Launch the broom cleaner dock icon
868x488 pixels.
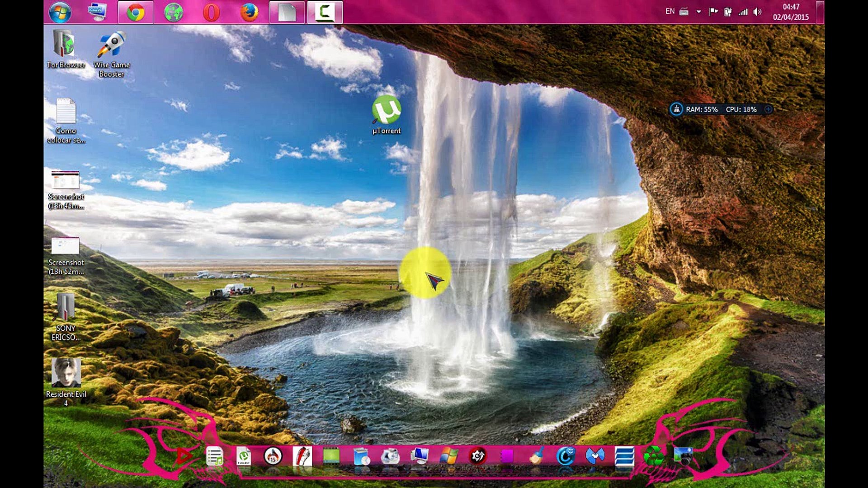tap(537, 456)
